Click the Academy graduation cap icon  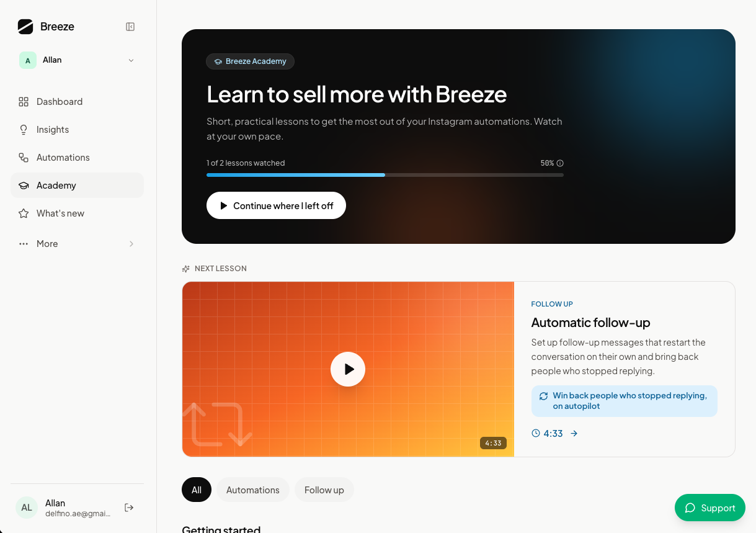(24, 186)
